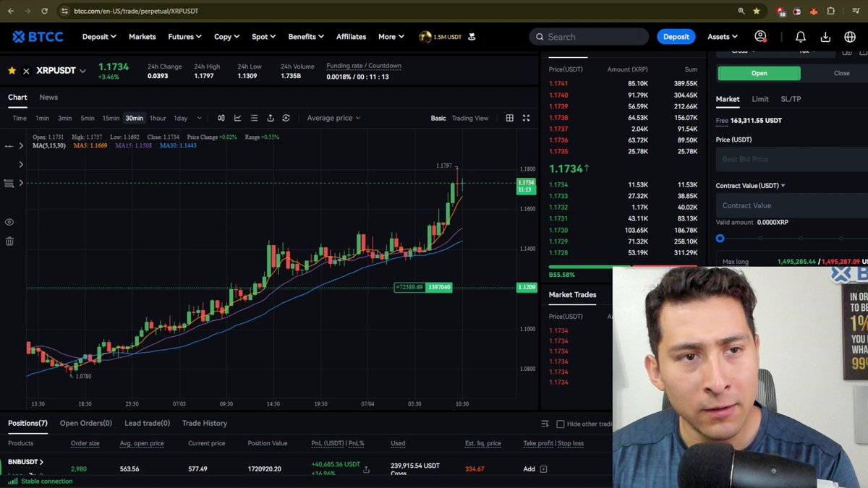The height and width of the screenshot is (488, 868).
Task: Select the 1day timeframe
Action: [x=180, y=118]
